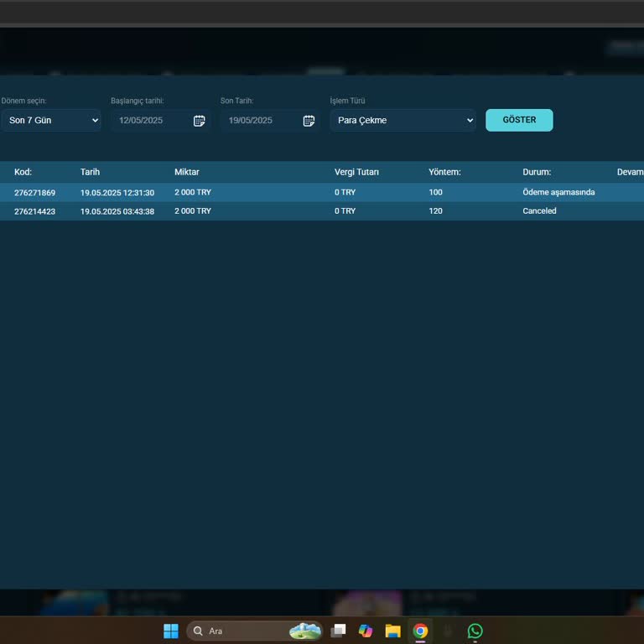Click the Ödeme aşamasında status
This screenshot has width=644, height=644.
pos(558,192)
